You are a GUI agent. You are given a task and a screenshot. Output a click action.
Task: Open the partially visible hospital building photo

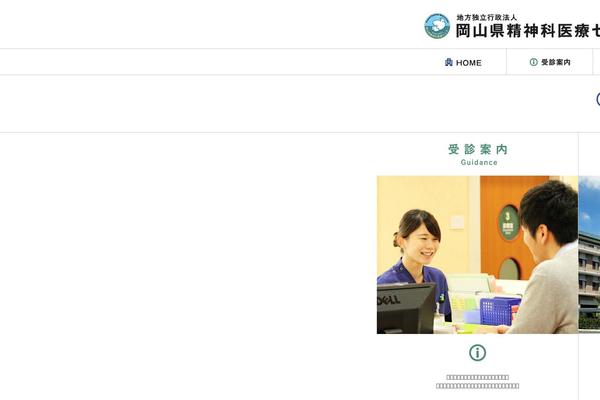point(589,255)
